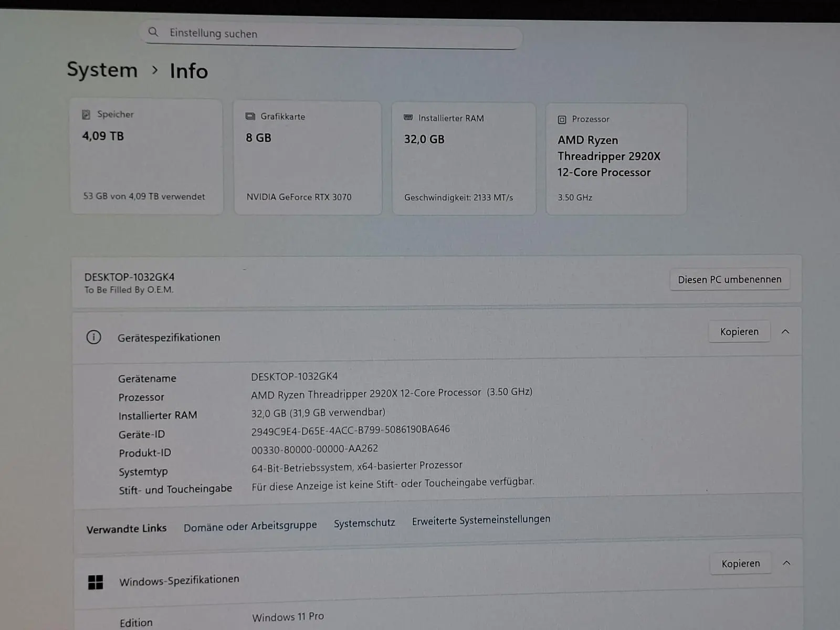Click the search magnifier icon
Viewport: 840px width, 630px height.
153,32
